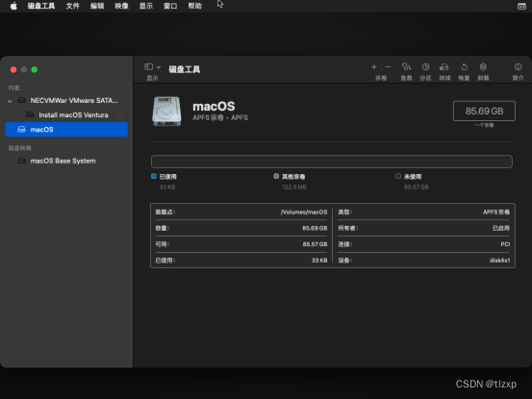Open the Info (简介) toolbar icon
This screenshot has width=532, height=399.
point(518,66)
